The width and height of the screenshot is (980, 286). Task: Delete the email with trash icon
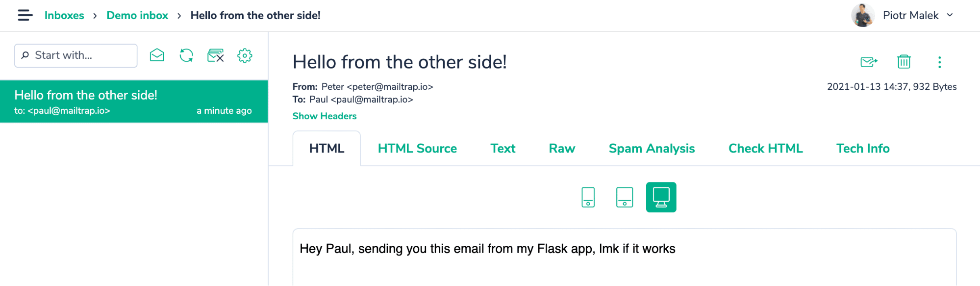pyautogui.click(x=904, y=62)
